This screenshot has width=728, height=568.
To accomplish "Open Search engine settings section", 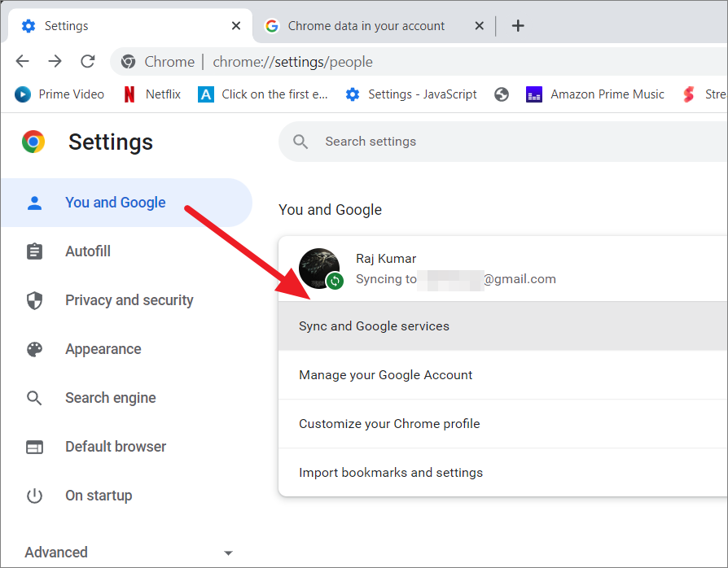I will (126, 398).
